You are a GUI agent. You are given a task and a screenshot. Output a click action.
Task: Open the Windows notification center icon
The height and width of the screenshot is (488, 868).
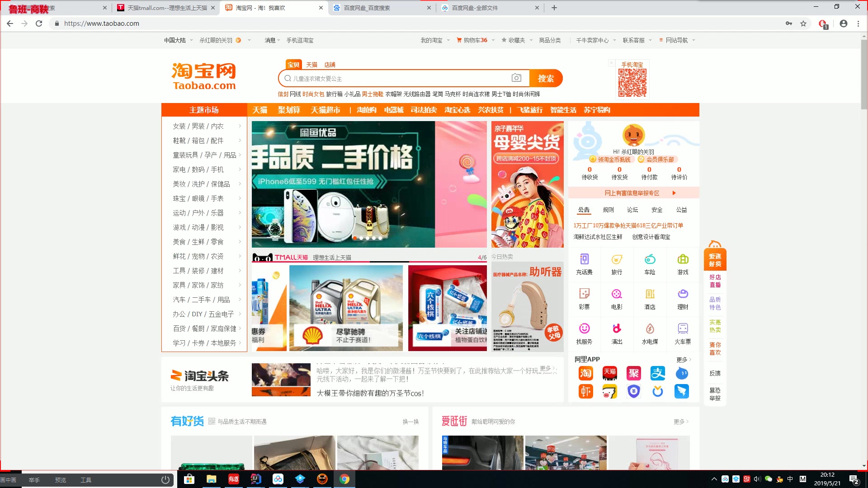point(854,479)
